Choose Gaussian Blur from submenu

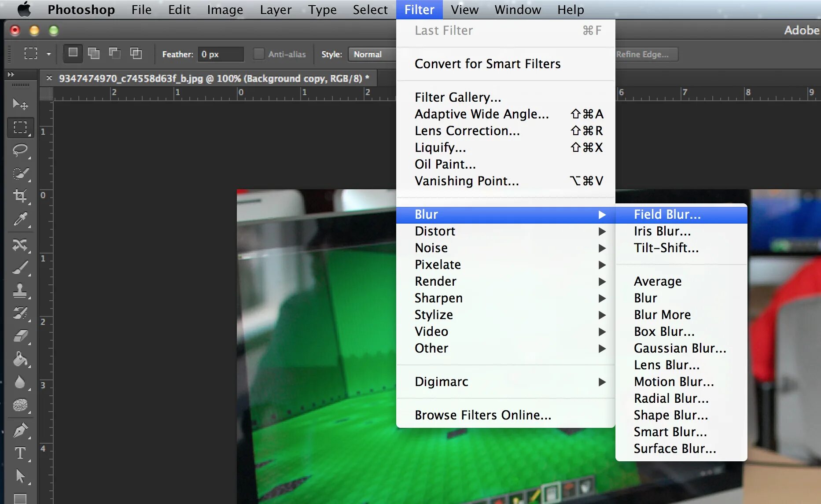click(x=681, y=348)
